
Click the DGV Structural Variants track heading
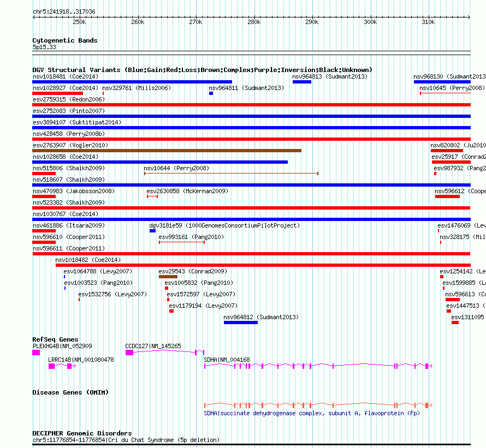203,70
